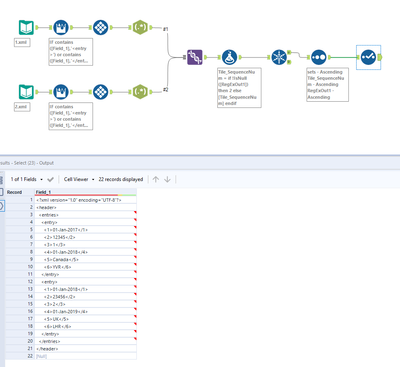This screenshot has height=367, width=400.
Task: Select the RegEx tool feeding connection #1
Action: tap(140, 27)
